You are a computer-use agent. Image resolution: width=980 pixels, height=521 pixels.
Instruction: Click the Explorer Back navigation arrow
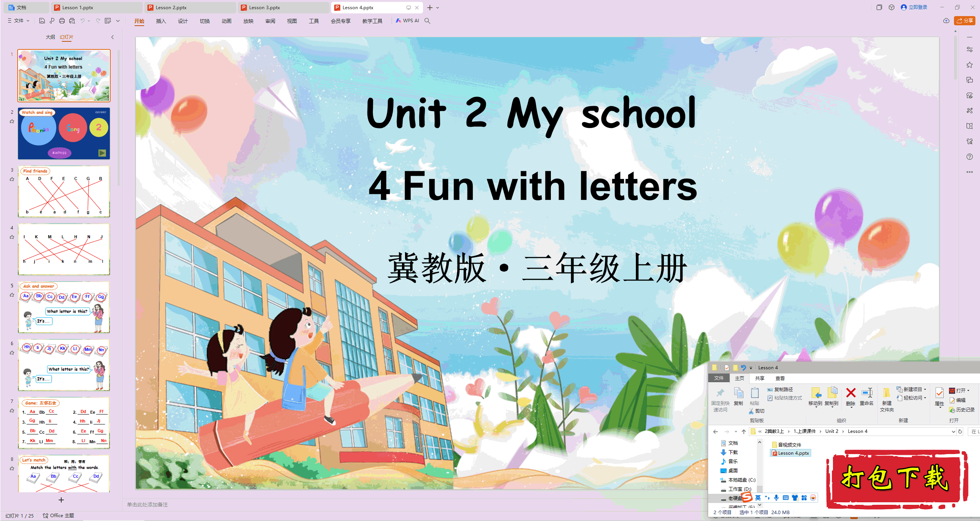tap(715, 431)
